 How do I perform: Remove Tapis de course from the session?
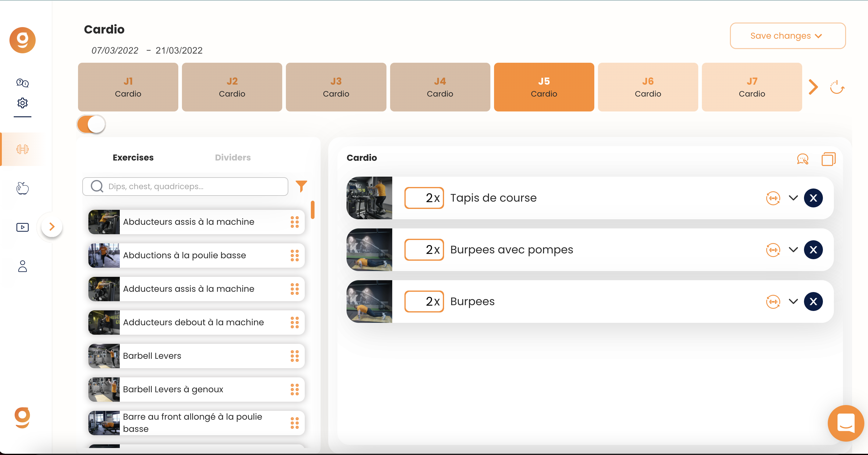(x=813, y=198)
